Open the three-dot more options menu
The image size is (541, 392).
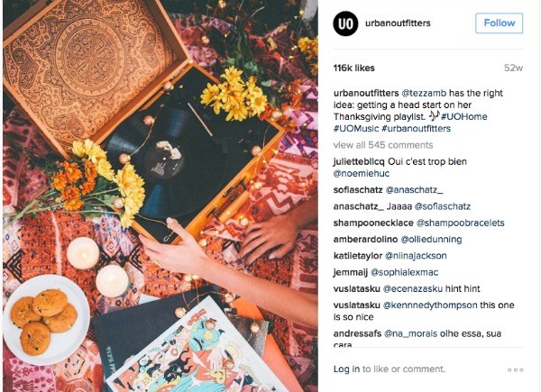tap(515, 370)
